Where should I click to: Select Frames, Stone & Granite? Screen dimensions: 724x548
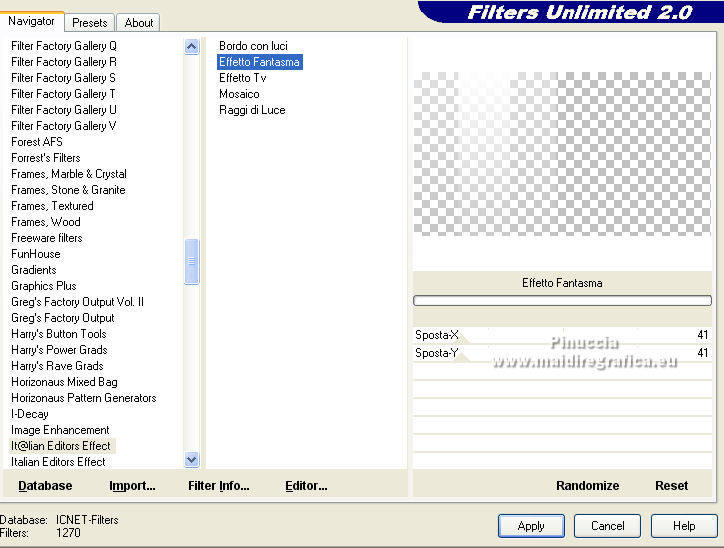click(x=68, y=190)
